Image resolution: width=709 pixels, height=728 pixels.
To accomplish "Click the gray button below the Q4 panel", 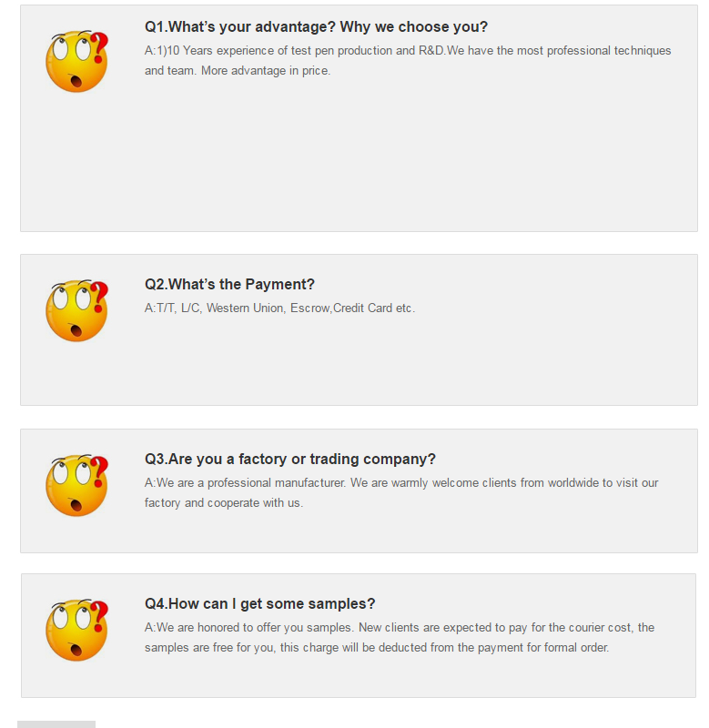I will pyautogui.click(x=56, y=724).
